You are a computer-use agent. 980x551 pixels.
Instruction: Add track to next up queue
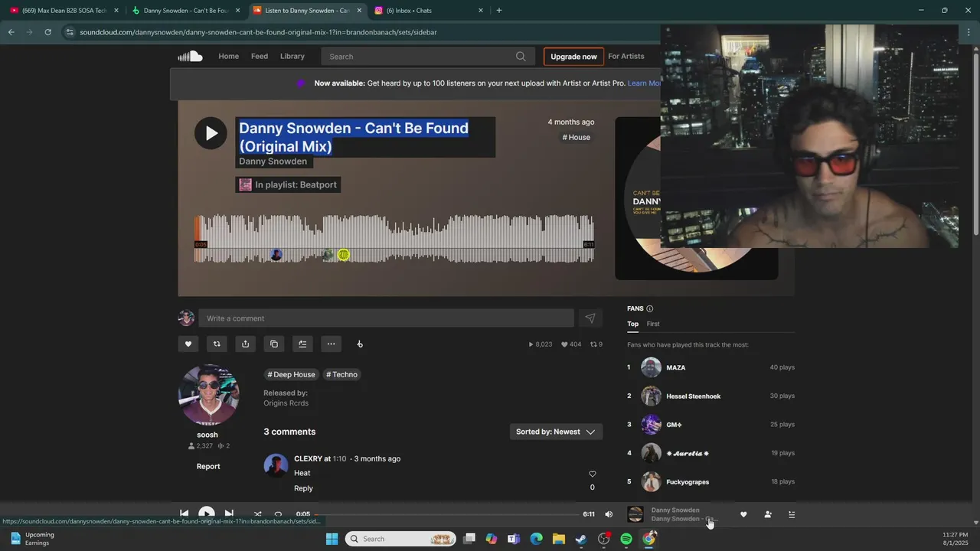point(302,344)
